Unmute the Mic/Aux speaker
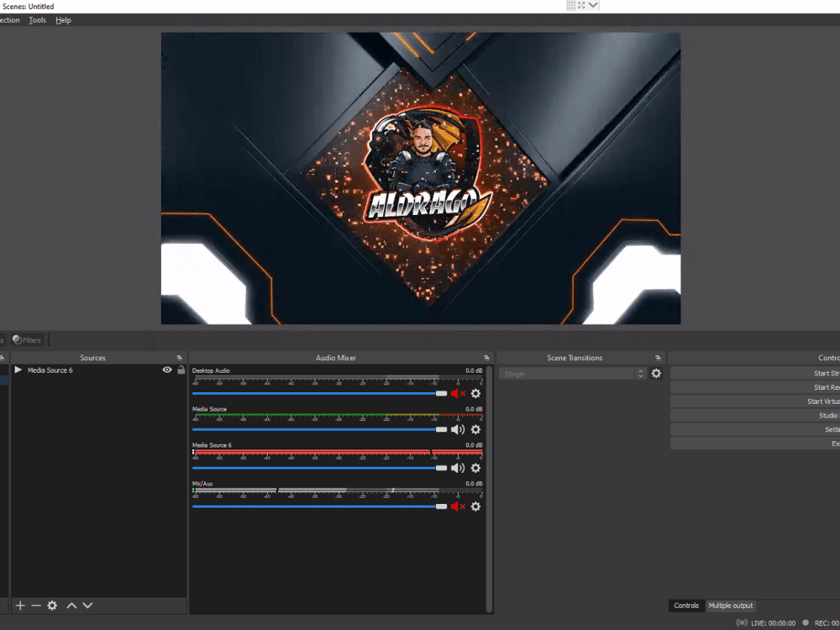The height and width of the screenshot is (630, 840). coord(458,507)
